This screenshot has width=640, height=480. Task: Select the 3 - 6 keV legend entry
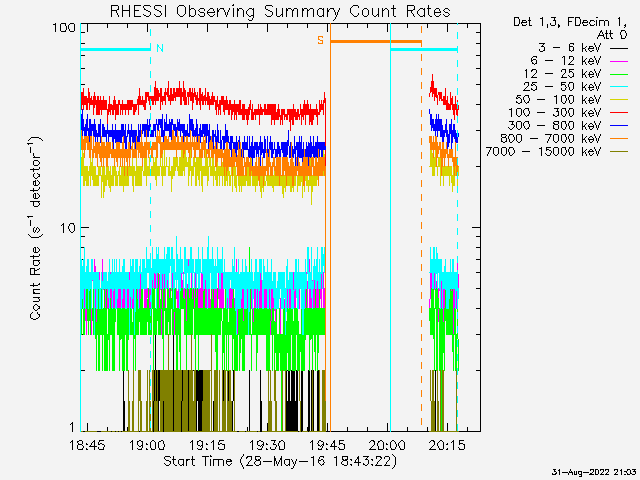tap(583, 48)
